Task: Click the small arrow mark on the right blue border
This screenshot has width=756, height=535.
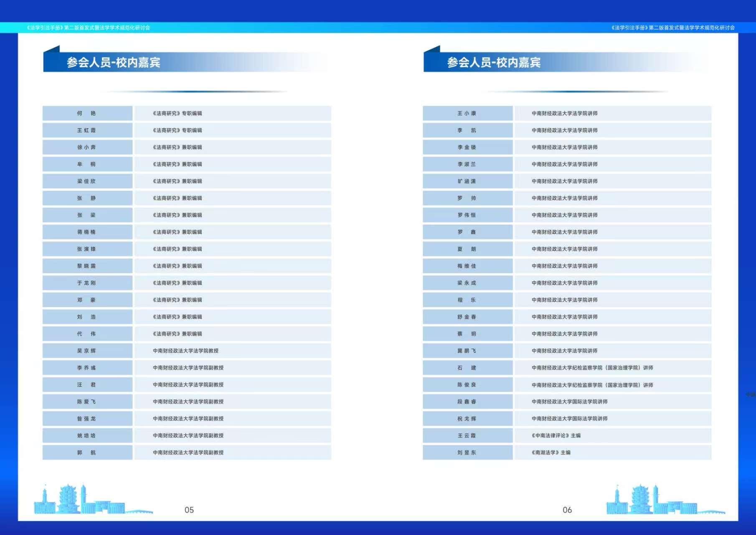Action: 751,394
